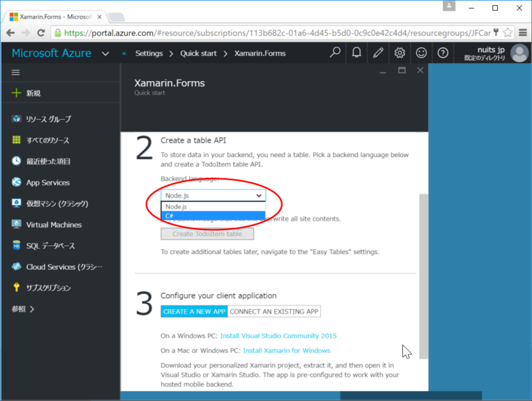
Task: Click the smiley feedback icon
Action: [x=421, y=53]
